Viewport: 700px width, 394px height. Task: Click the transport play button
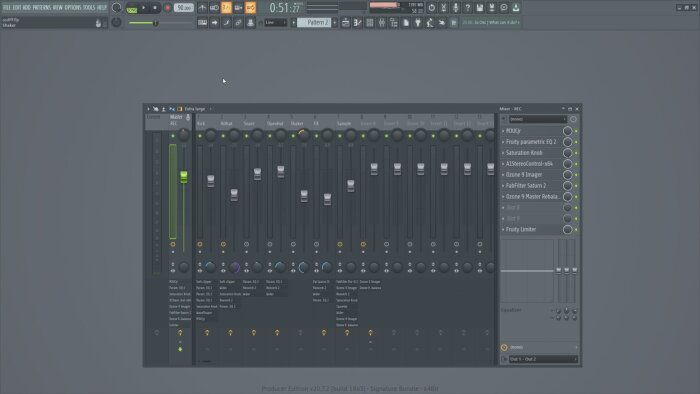pos(144,8)
